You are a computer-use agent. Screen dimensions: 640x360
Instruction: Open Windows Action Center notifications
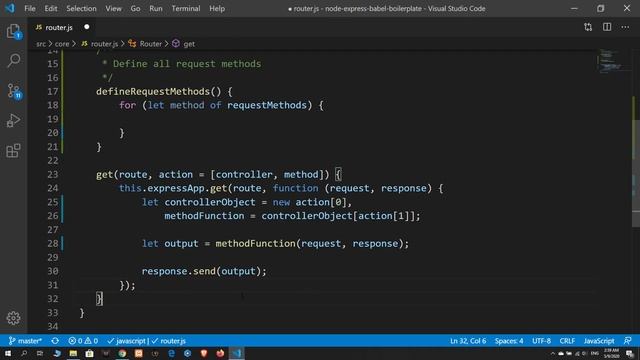pos(630,353)
